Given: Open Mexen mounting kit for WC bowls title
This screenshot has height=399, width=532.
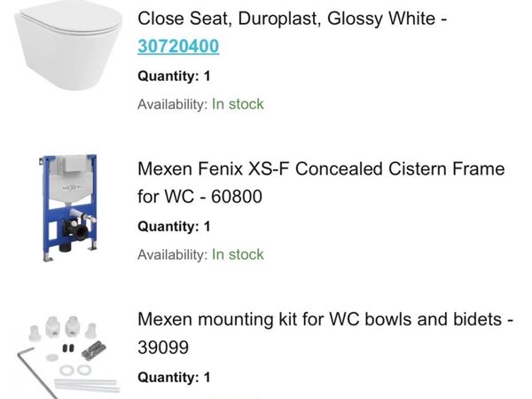Looking at the screenshot, I should click(x=325, y=319).
